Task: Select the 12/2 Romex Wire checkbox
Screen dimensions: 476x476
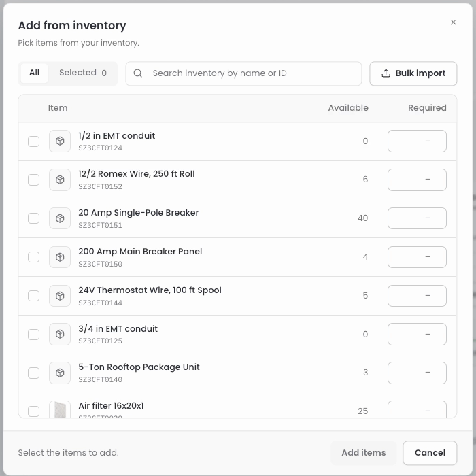Action: (x=34, y=180)
